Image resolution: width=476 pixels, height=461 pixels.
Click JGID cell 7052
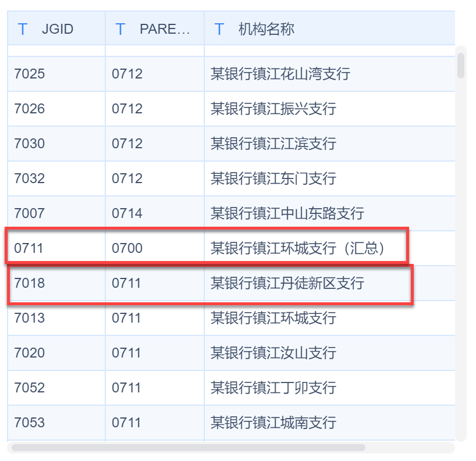point(29,388)
